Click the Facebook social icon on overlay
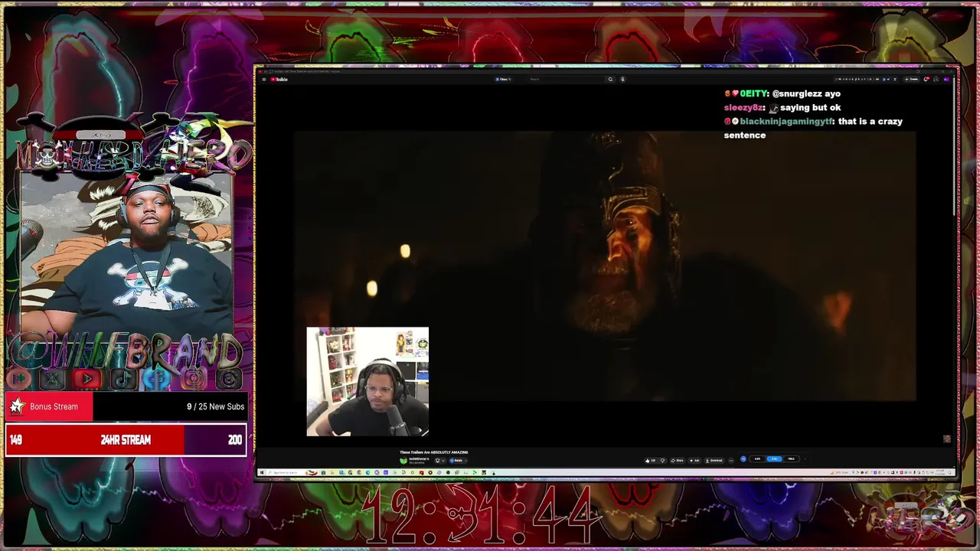Image resolution: width=980 pixels, height=551 pixels. point(158,378)
